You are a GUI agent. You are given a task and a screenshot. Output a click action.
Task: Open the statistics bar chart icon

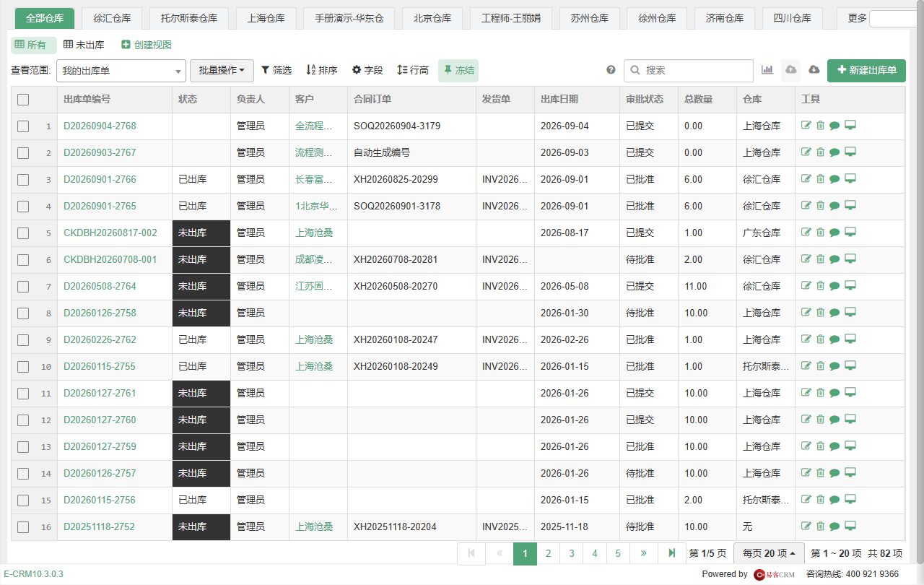click(x=767, y=70)
